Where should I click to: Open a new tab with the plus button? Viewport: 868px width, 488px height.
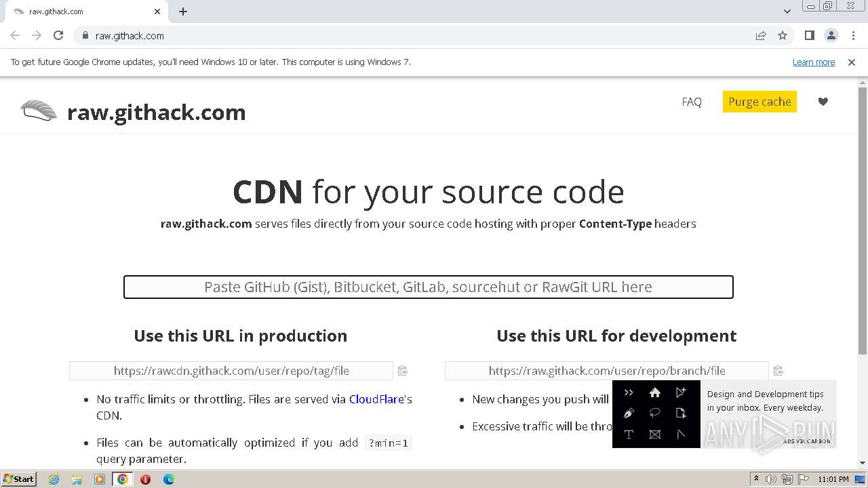(x=183, y=12)
